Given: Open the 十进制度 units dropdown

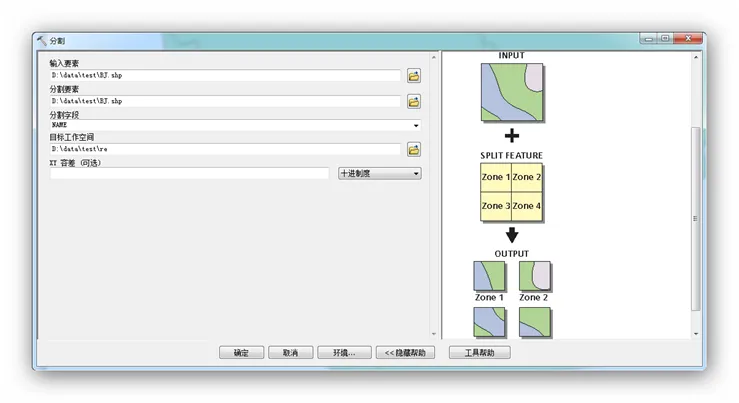Looking at the screenshot, I should [380, 173].
